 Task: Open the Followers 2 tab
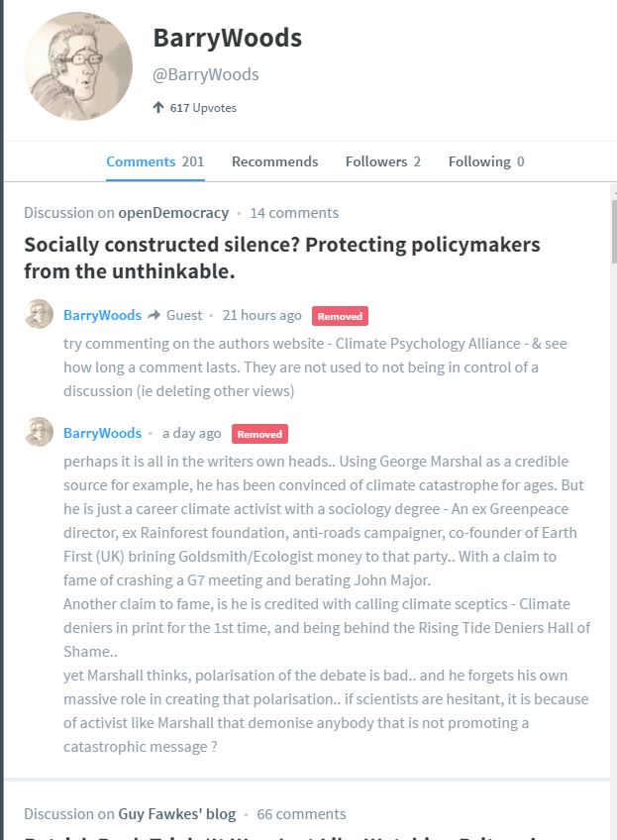coord(382,161)
